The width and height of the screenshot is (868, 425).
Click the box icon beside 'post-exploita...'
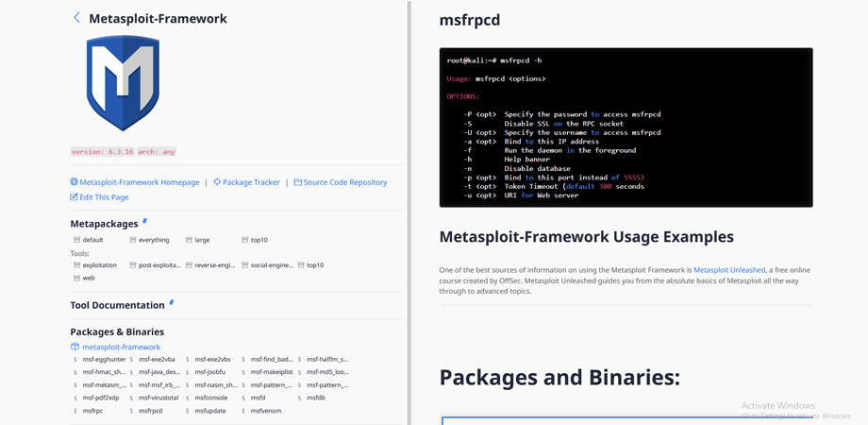[133, 264]
